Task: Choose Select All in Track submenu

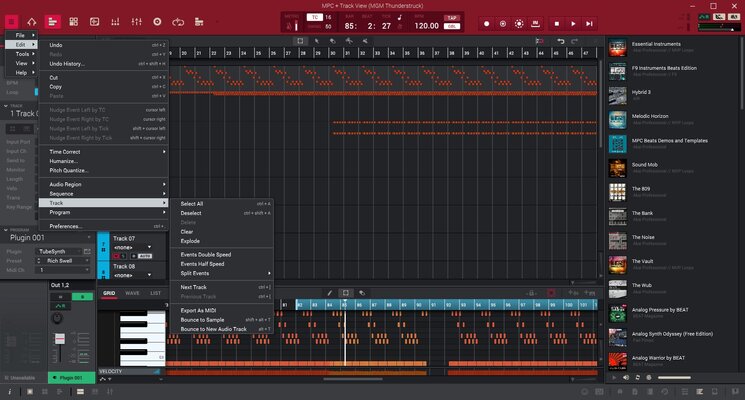Action: pos(222,203)
